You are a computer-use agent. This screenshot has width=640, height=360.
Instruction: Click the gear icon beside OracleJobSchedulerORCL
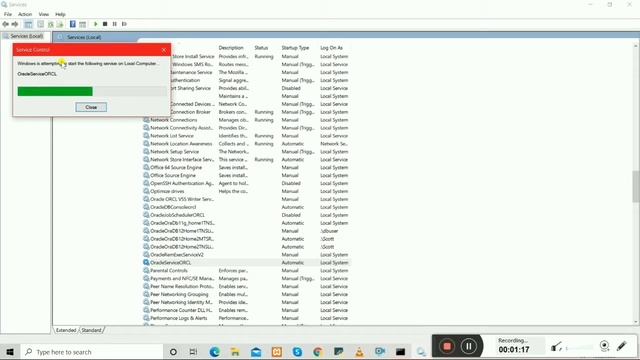146,215
